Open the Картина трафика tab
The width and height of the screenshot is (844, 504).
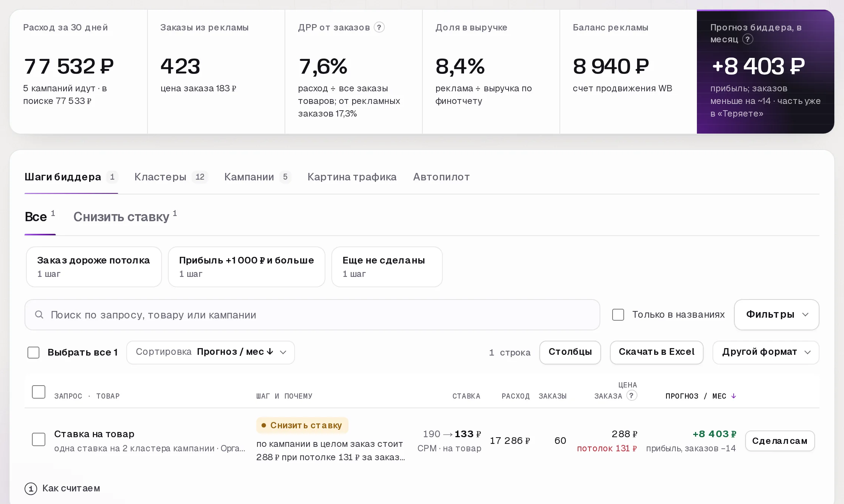(352, 177)
